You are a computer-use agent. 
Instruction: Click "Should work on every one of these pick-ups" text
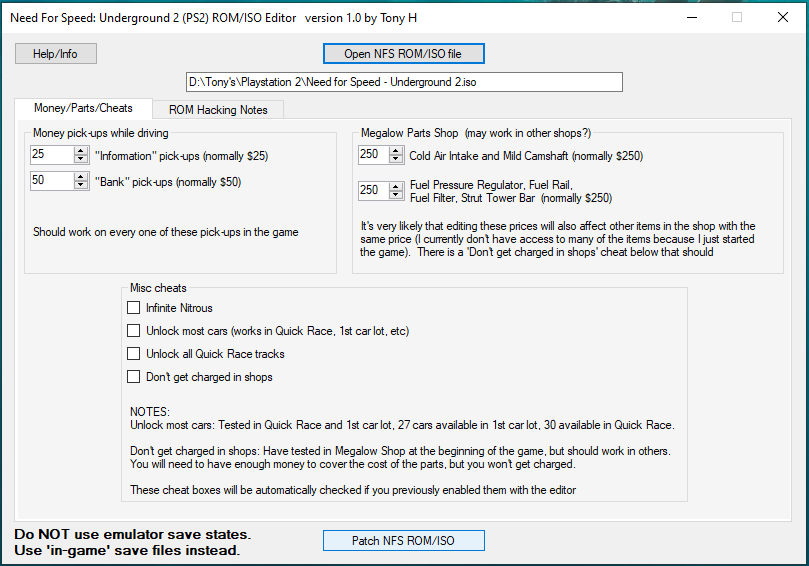pos(166,232)
